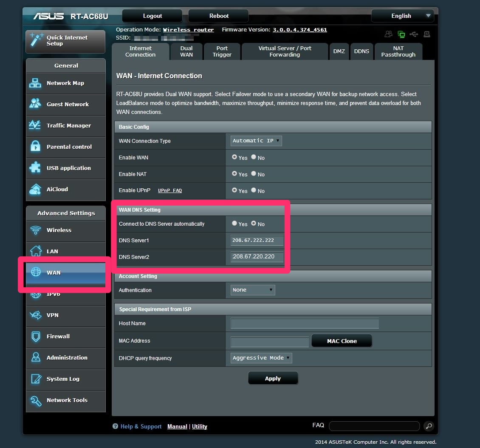480x448 pixels.
Task: Click the Apply button
Action: [x=273, y=378]
